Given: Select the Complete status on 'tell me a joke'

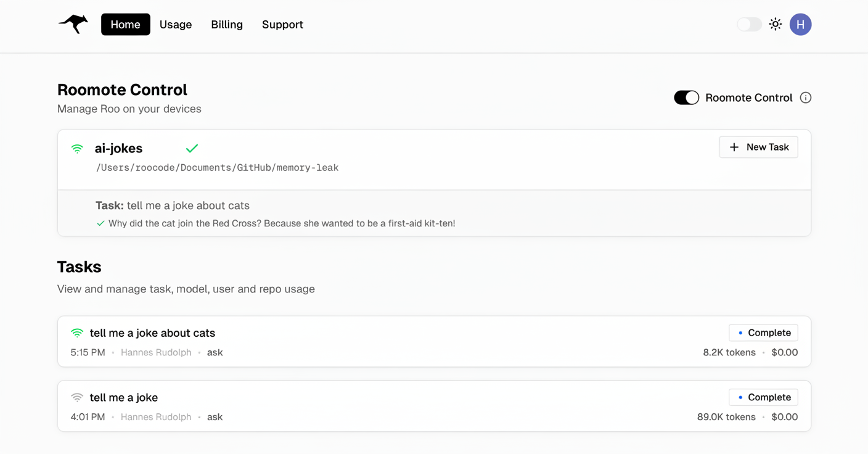Looking at the screenshot, I should tap(763, 397).
